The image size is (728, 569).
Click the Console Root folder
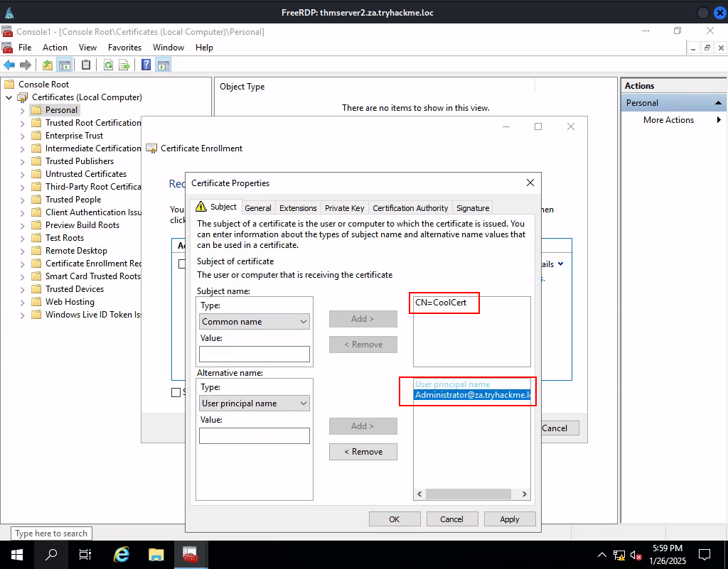[x=43, y=85]
